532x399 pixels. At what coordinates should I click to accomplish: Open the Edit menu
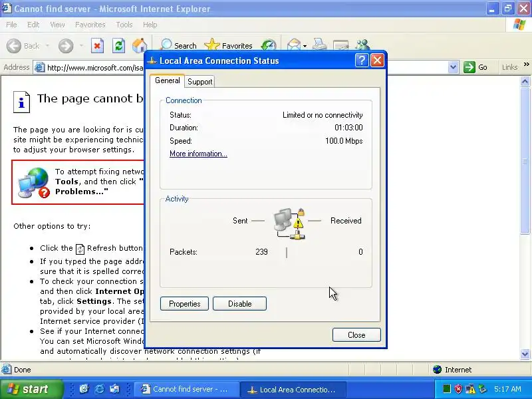click(x=33, y=25)
